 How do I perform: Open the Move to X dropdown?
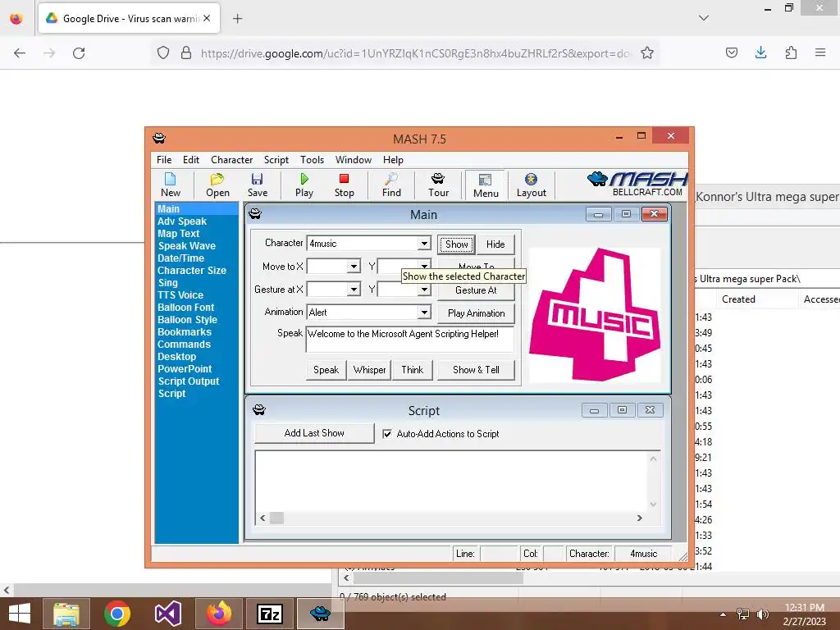[354, 267]
